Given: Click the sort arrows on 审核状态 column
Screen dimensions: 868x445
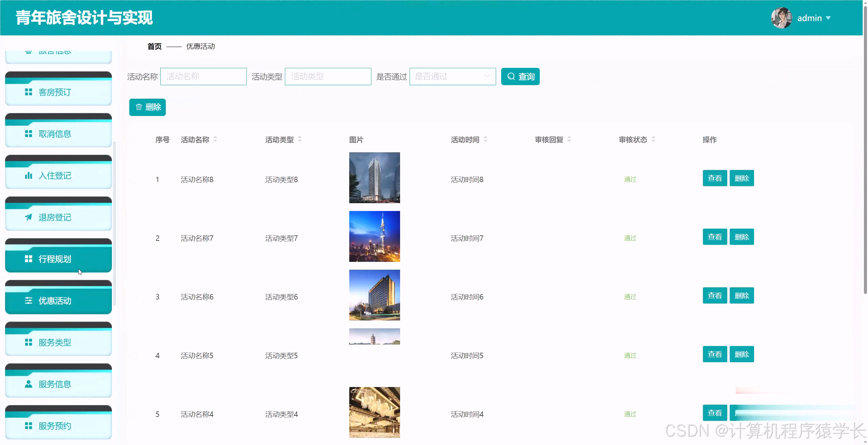Looking at the screenshot, I should (654, 139).
